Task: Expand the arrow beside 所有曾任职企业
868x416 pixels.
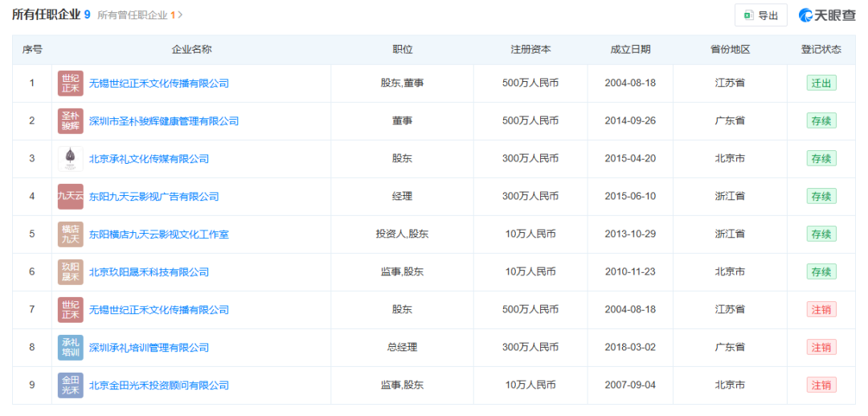Action: [181, 15]
